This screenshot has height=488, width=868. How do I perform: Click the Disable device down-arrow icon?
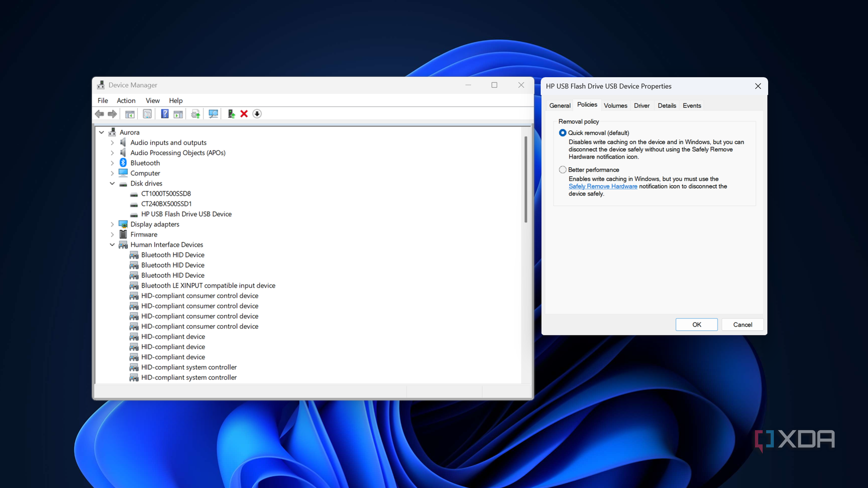(x=257, y=114)
